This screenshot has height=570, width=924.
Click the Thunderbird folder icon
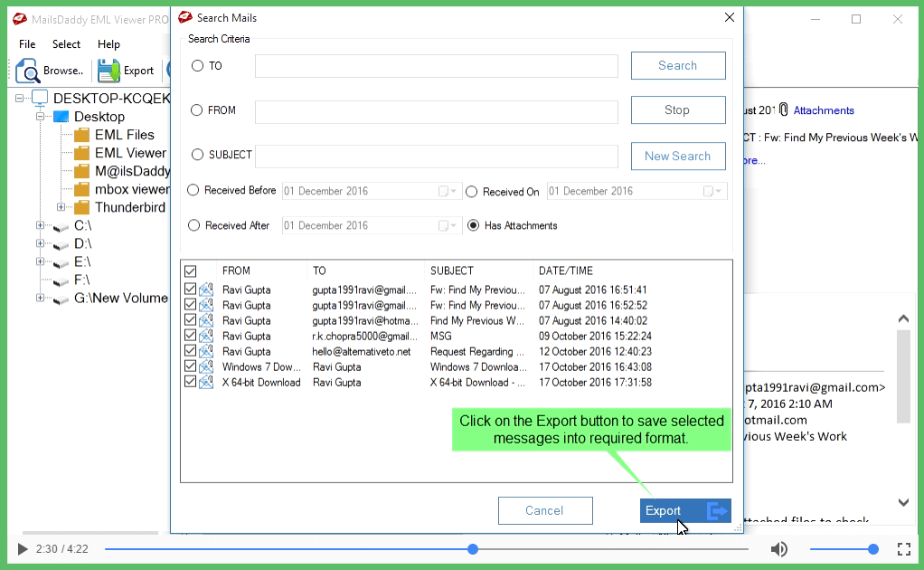(82, 207)
